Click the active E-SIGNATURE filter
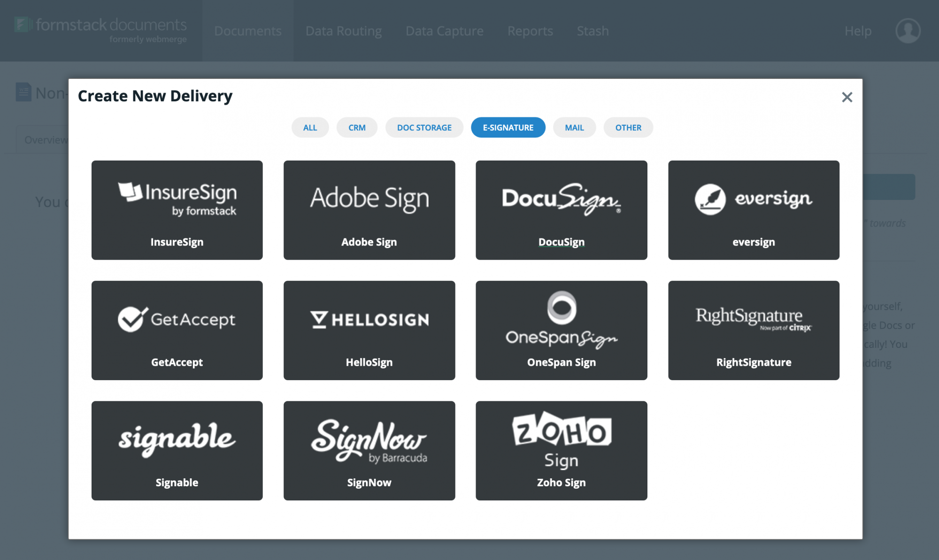The height and width of the screenshot is (560, 939). [x=508, y=127]
